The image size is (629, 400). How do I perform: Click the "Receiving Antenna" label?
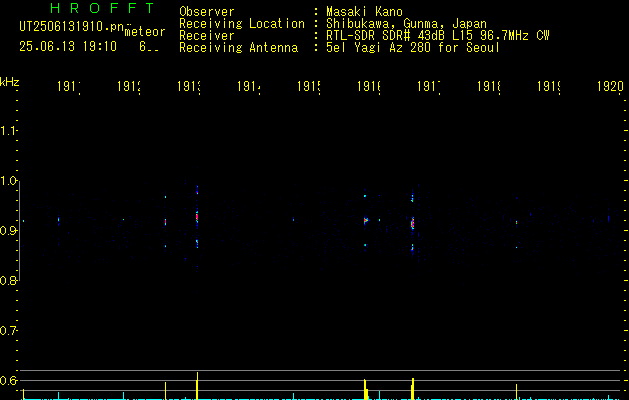(x=238, y=47)
